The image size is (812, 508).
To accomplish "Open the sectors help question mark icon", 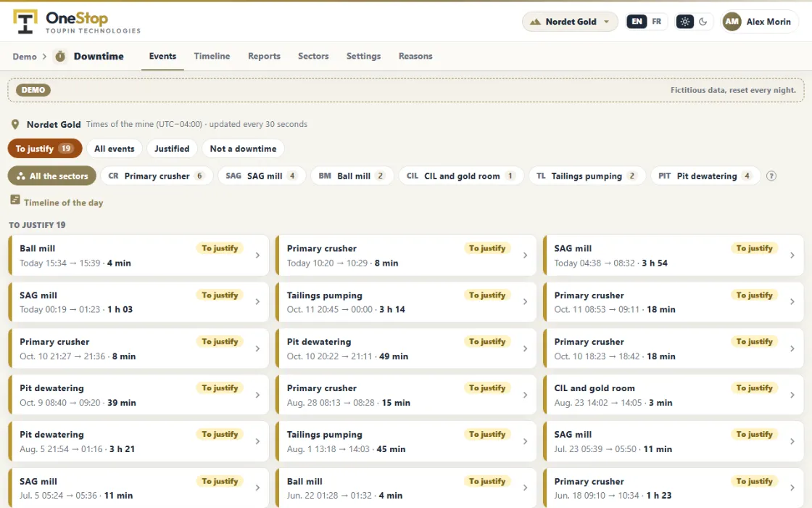I will 771,176.
